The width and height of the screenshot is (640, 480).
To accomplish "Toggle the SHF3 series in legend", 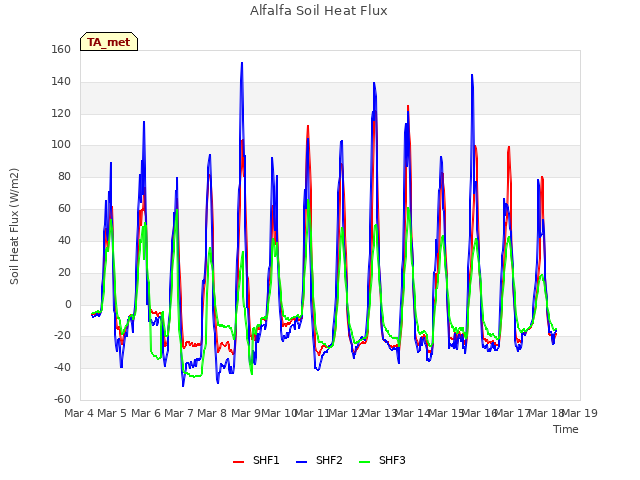I will click(x=382, y=460).
